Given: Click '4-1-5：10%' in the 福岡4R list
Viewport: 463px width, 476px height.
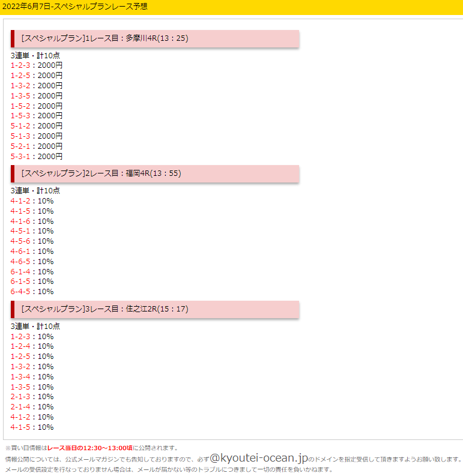Looking at the screenshot, I should pyautogui.click(x=32, y=211).
